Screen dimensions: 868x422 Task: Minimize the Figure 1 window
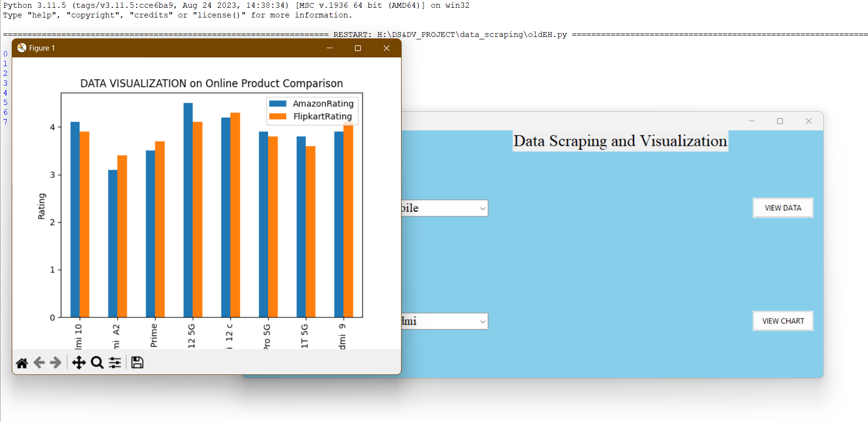[x=329, y=48]
